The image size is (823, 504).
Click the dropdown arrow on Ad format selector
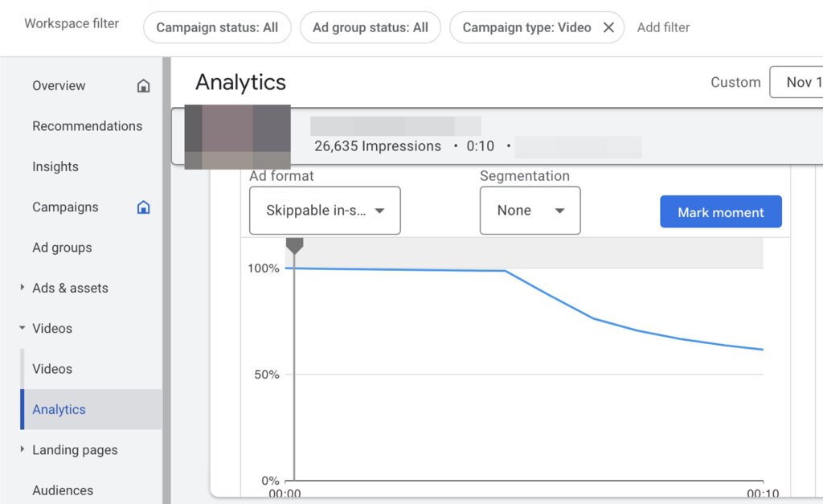pos(379,211)
